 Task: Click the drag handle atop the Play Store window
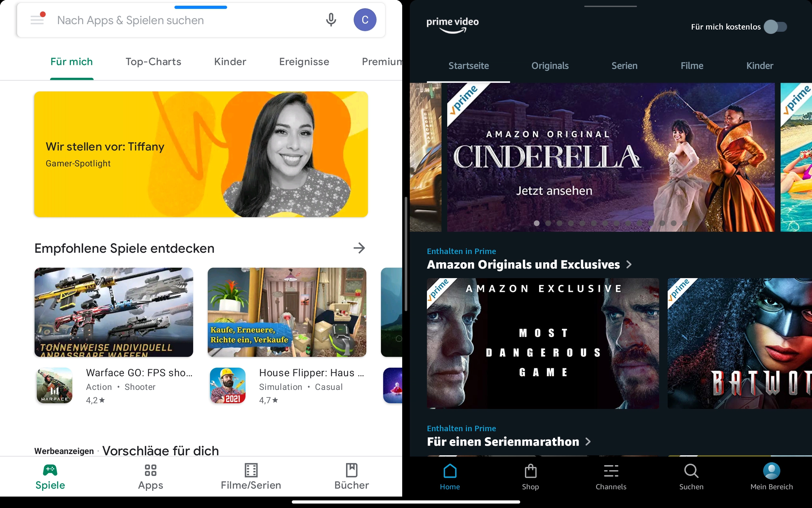pos(201,7)
